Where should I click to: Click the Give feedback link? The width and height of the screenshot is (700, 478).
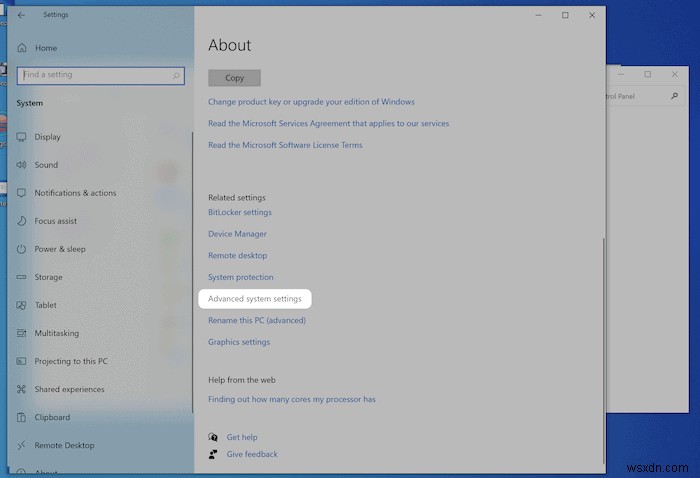(x=252, y=454)
